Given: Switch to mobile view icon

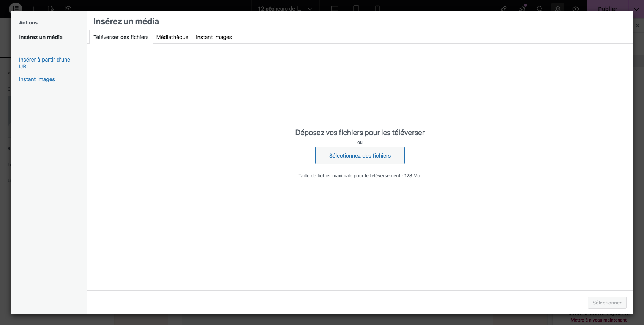Looking at the screenshot, I should (x=377, y=9).
